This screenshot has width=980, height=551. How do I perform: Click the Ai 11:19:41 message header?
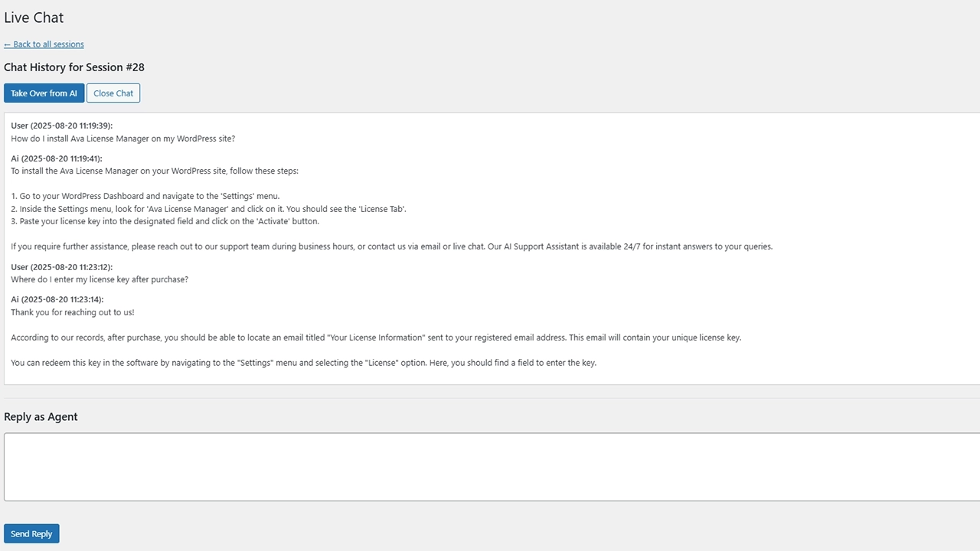coord(57,158)
